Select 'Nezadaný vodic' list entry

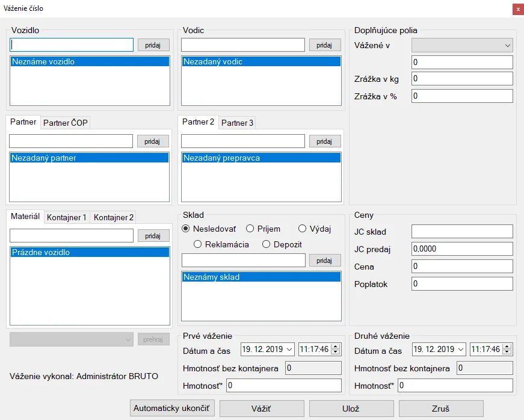click(261, 61)
